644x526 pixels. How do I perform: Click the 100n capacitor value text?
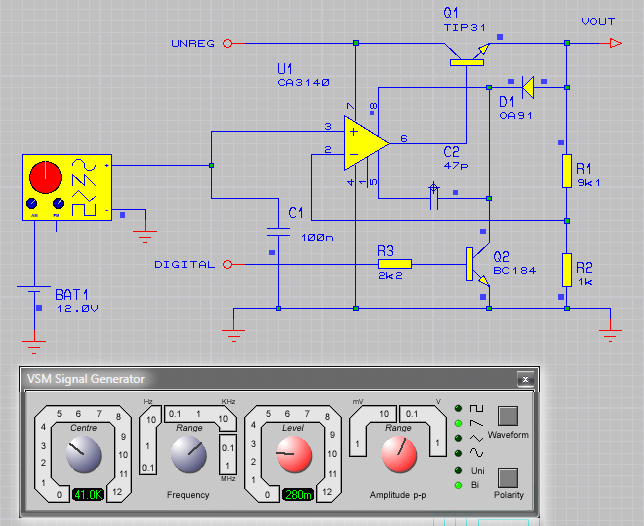click(x=317, y=237)
